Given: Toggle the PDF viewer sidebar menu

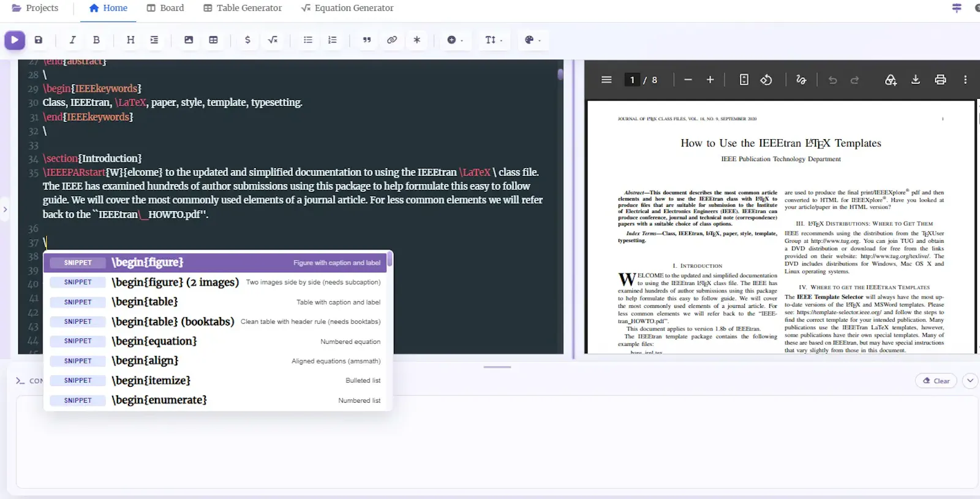Looking at the screenshot, I should point(606,80).
